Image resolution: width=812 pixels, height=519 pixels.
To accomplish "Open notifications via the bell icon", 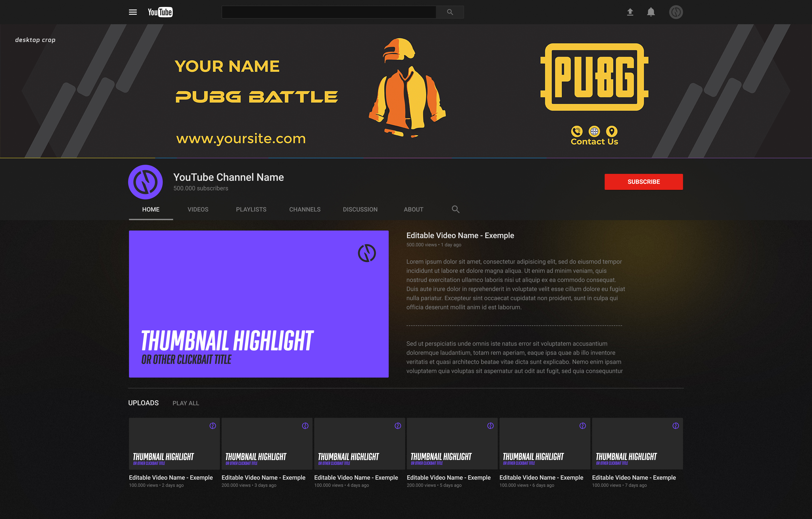I will 651,12.
